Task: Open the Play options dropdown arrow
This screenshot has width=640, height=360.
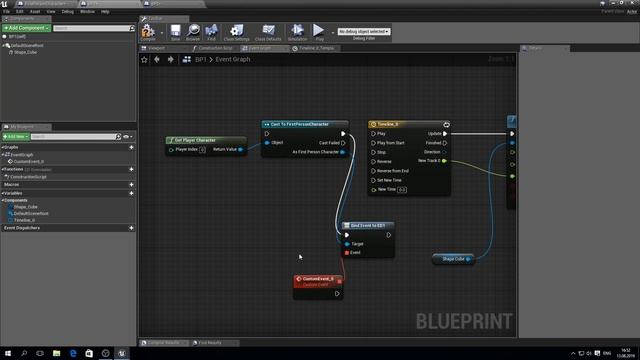Action: coord(332,33)
